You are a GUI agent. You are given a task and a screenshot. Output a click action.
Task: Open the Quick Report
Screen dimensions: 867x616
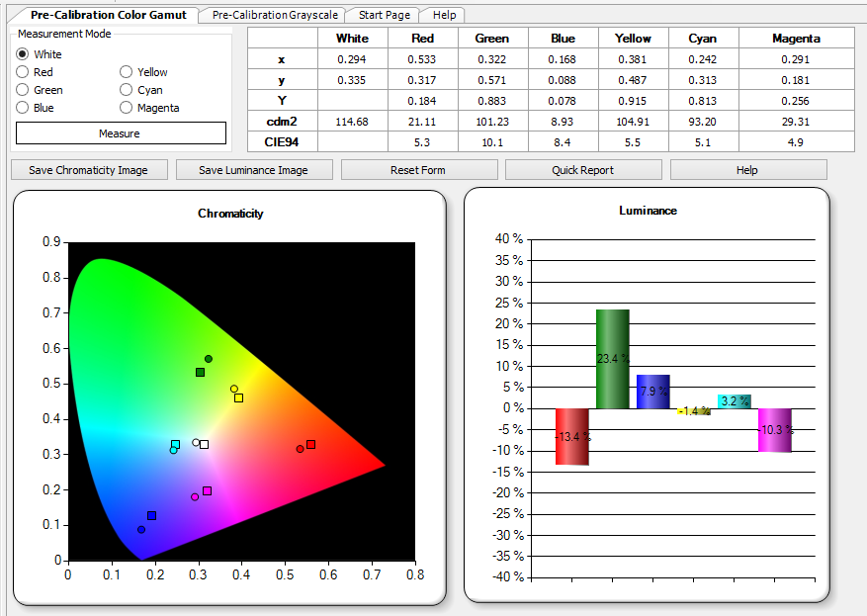point(583,170)
